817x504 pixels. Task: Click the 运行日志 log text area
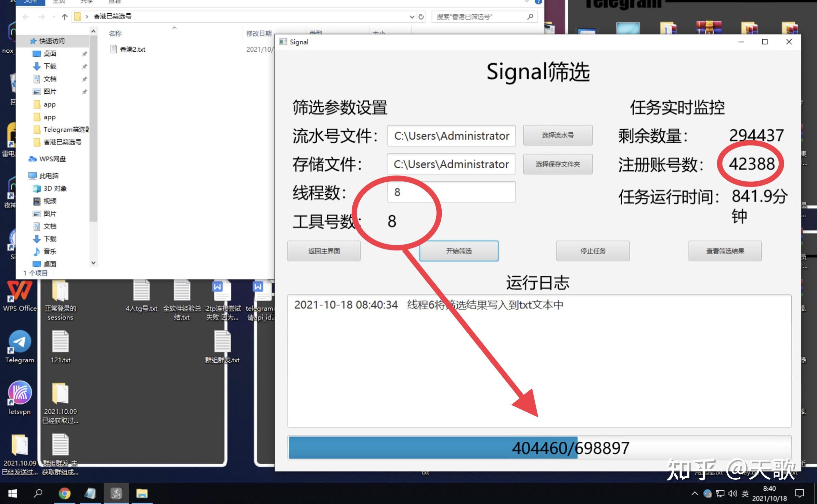point(539,361)
